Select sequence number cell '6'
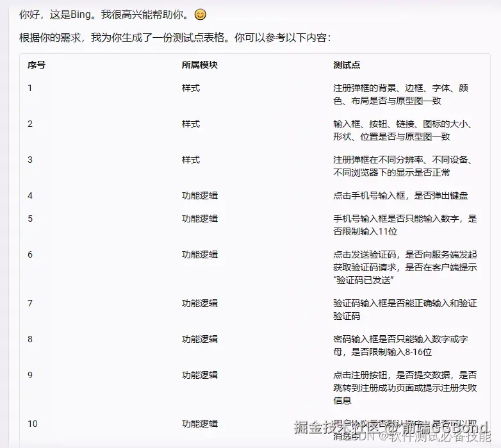This screenshot has height=448, width=501. point(30,254)
